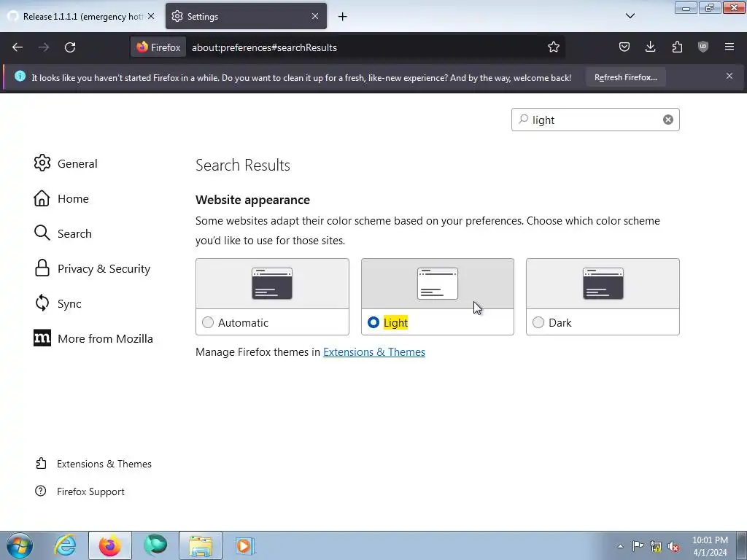
Task: Close the Release 1.1.1.1 tab
Action: pos(151,16)
